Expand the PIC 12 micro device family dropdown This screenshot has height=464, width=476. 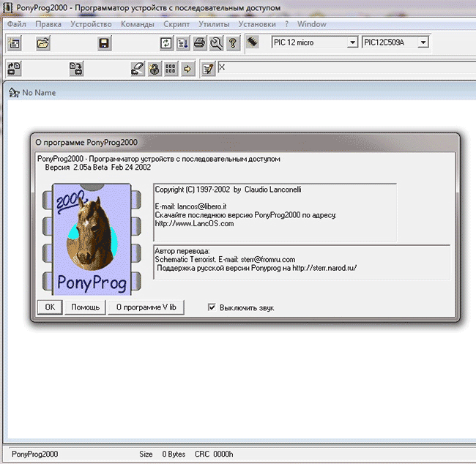point(352,42)
